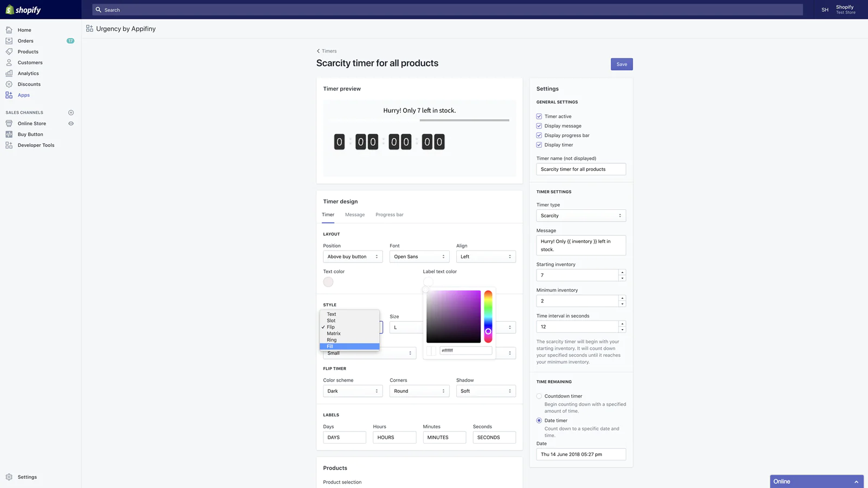Expand the Position dropdown
Image resolution: width=868 pixels, height=488 pixels.
click(x=353, y=257)
